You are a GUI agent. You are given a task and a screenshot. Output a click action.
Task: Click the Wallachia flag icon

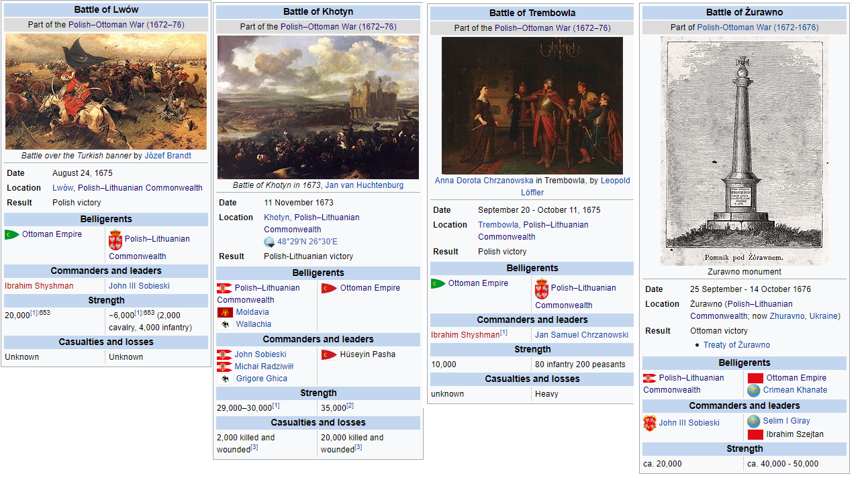224,325
